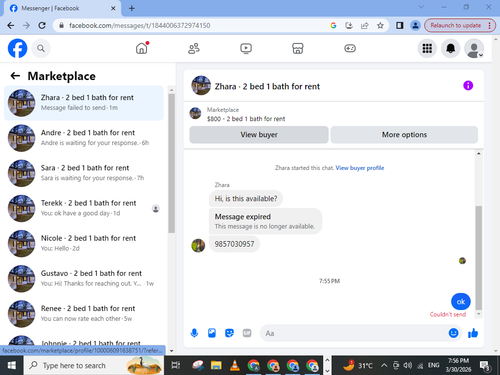Click the chat messages scrollbar
Screen dimensions: 500x375
479,258
